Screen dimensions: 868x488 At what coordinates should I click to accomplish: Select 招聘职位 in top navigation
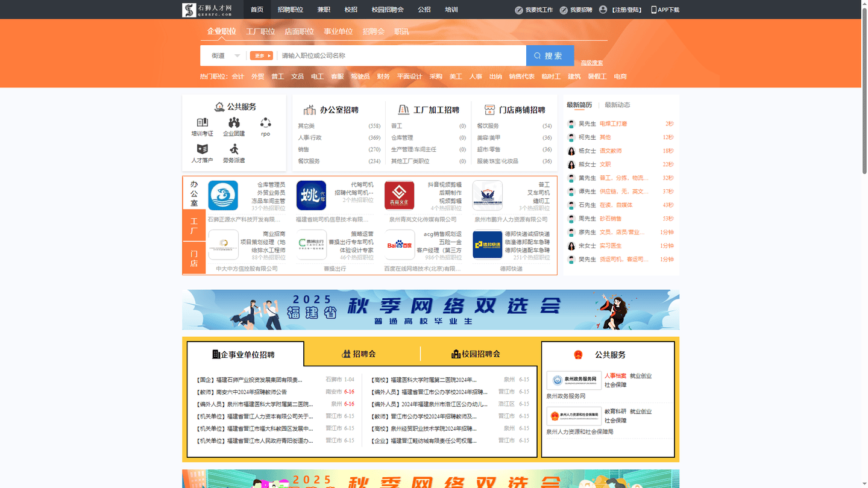pos(291,10)
